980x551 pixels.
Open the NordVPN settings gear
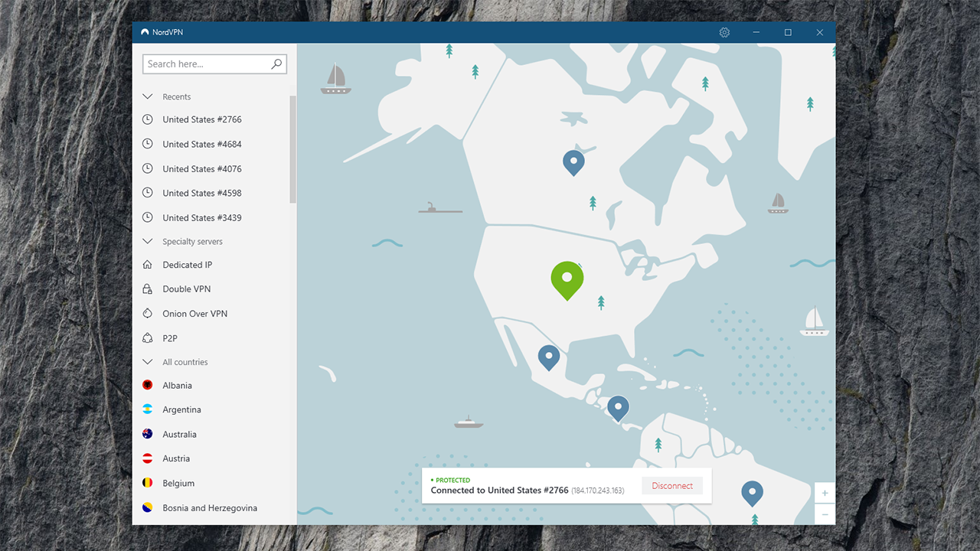(724, 32)
